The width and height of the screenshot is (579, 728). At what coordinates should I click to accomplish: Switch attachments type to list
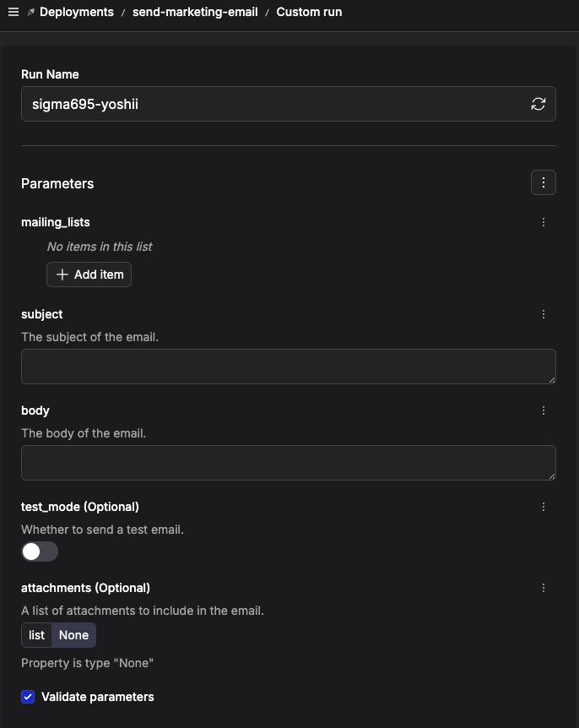pos(36,634)
